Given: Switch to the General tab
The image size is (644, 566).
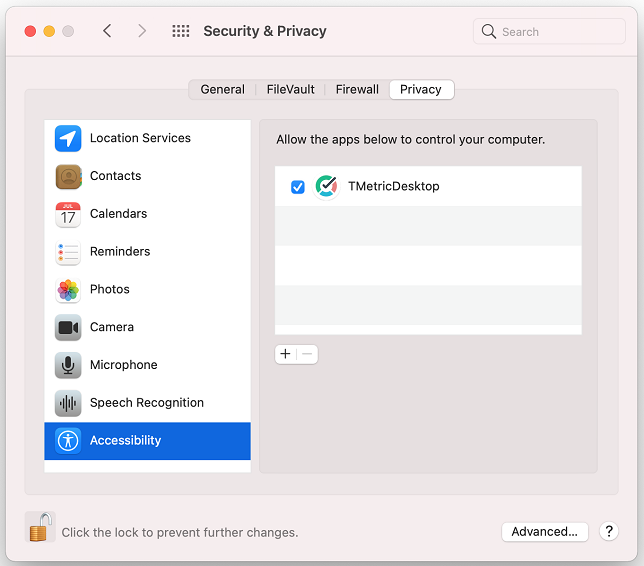Looking at the screenshot, I should coord(222,90).
